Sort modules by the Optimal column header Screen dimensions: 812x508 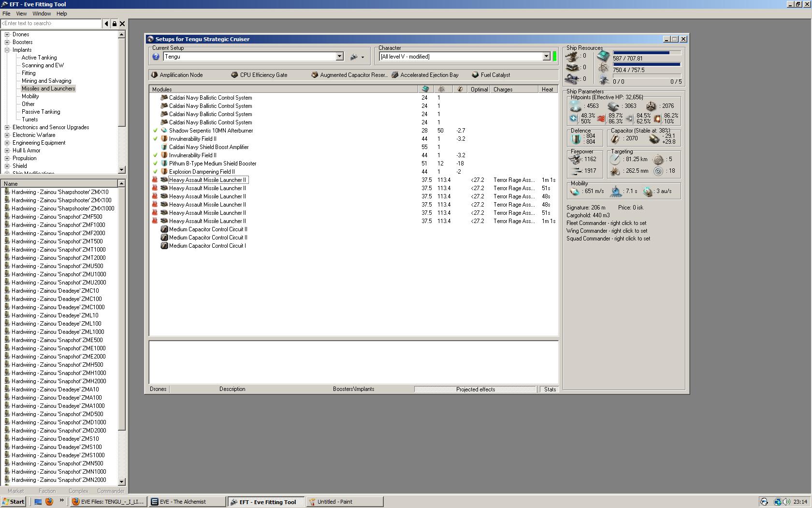(479, 90)
